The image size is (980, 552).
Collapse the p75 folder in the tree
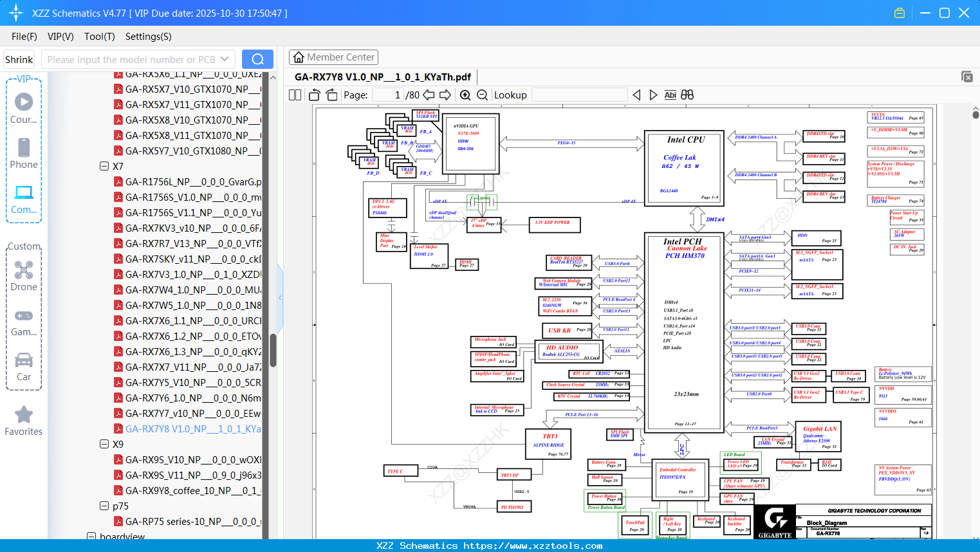tap(104, 506)
